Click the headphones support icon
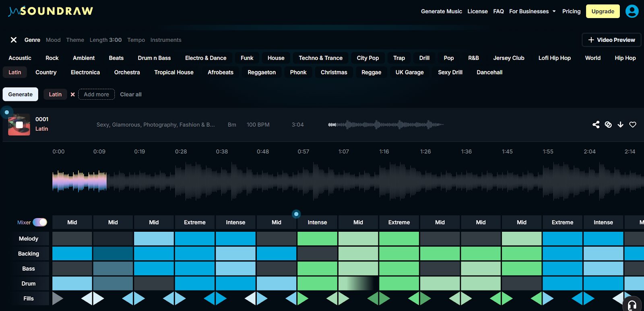Viewport: 644px width, 311px height. coord(632,305)
